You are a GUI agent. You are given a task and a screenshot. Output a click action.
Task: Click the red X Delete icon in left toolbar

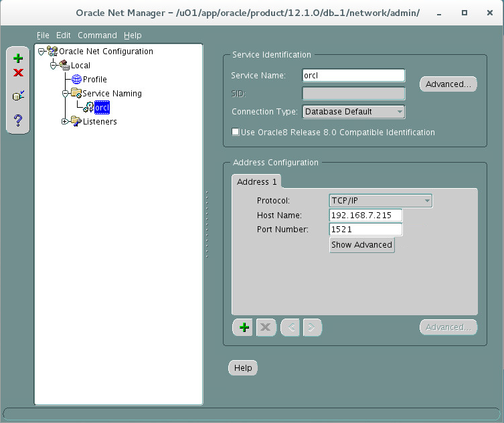pos(18,73)
